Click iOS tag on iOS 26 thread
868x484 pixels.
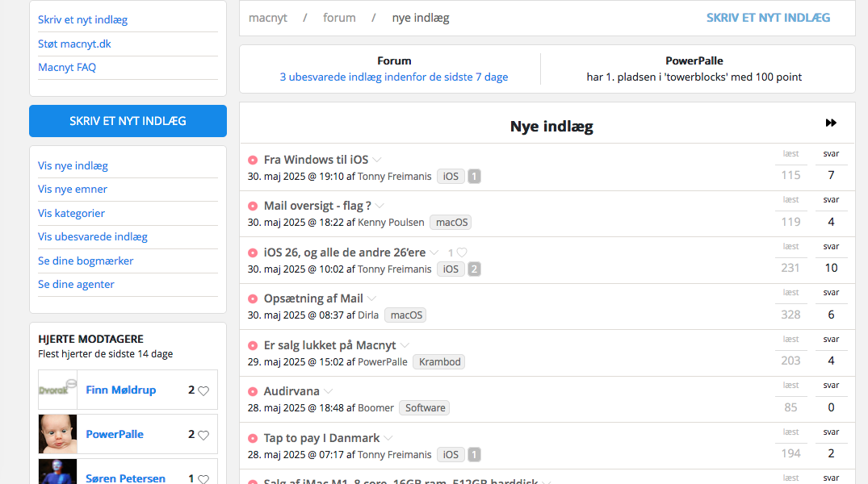click(x=451, y=269)
